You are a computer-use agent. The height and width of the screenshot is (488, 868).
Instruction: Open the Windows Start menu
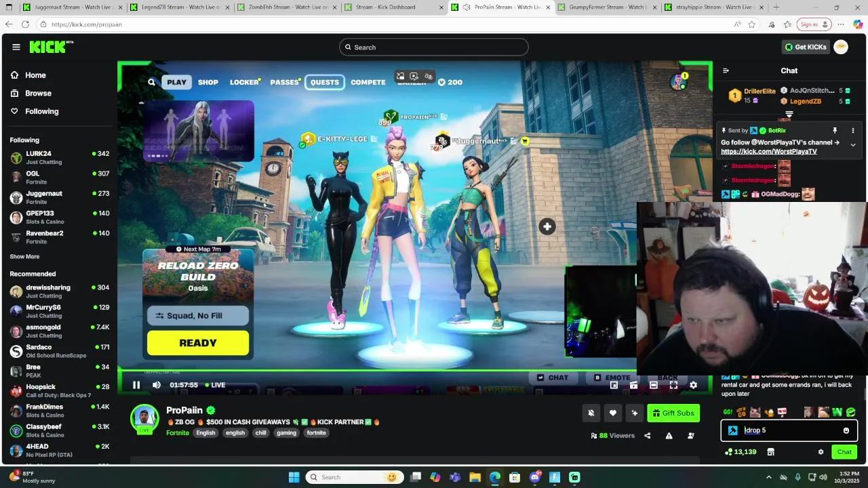click(x=294, y=477)
